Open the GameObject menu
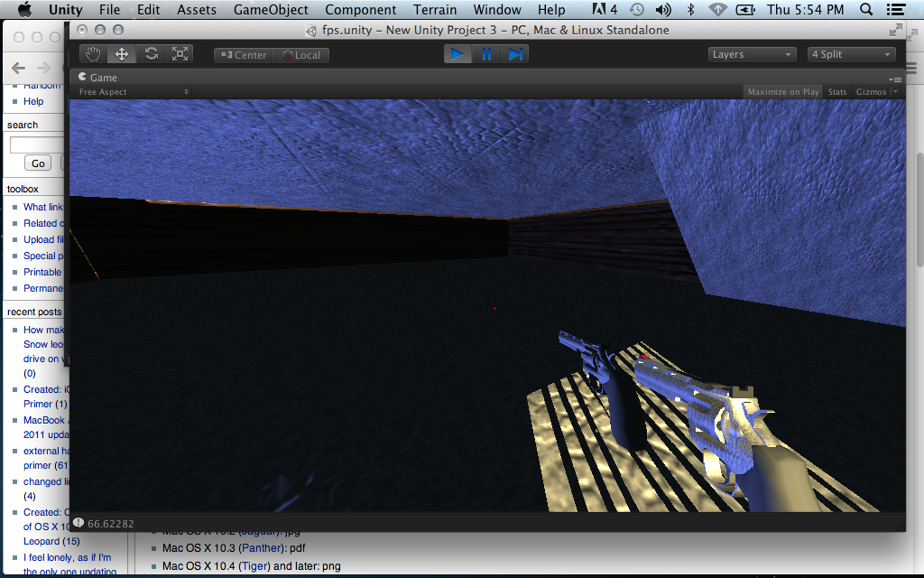The height and width of the screenshot is (578, 924). (270, 10)
